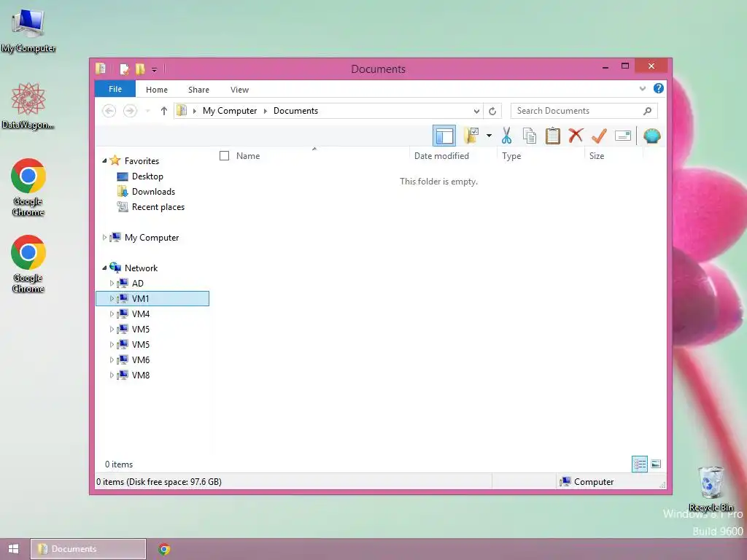This screenshot has width=747, height=560.
Task: Open the Recycle Bin on the desktop
Action: (x=711, y=489)
